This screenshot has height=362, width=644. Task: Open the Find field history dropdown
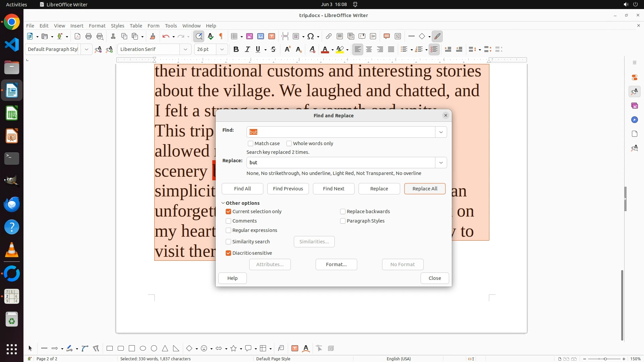point(441,132)
